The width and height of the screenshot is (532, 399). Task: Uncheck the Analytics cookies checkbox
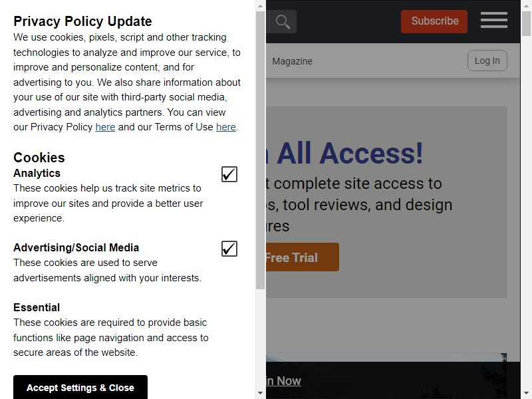click(x=229, y=174)
